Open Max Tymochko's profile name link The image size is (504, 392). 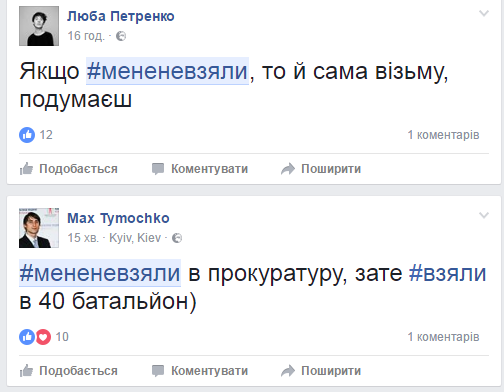(118, 218)
